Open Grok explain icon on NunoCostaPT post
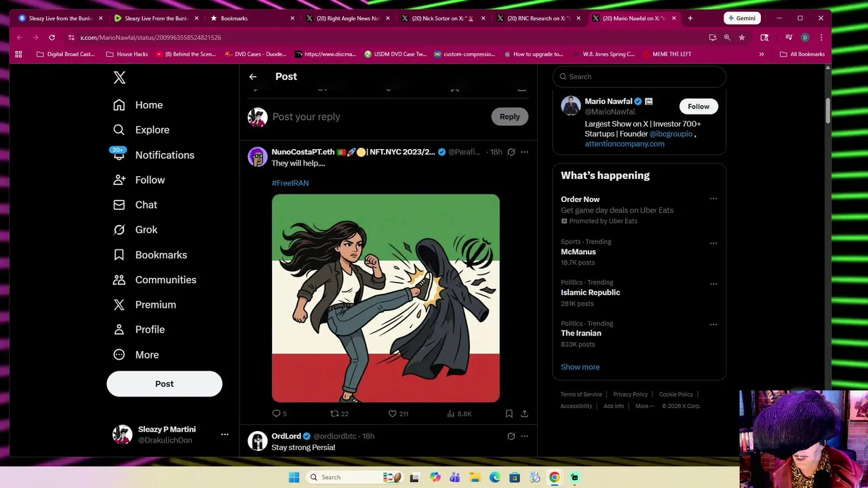This screenshot has width=868, height=488. point(511,152)
